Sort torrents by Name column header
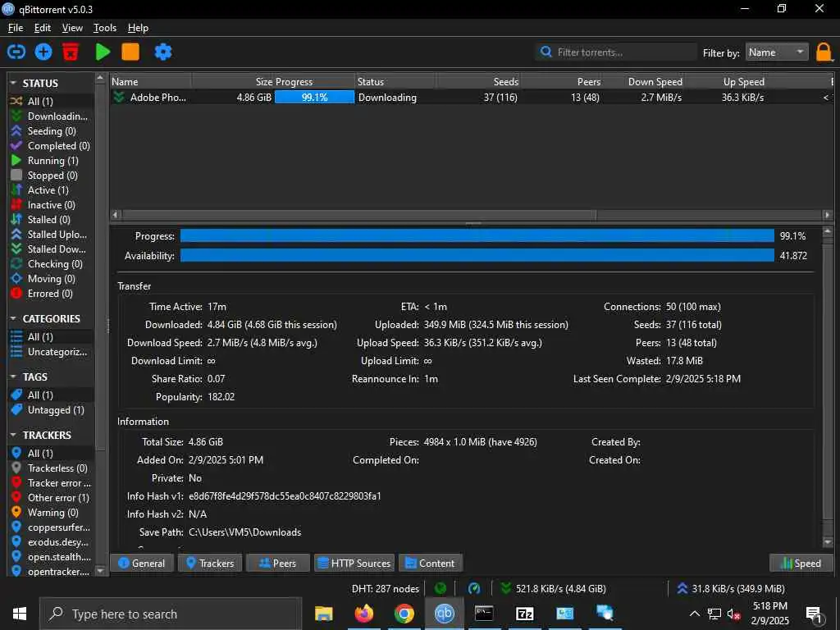This screenshot has width=840, height=630. (x=151, y=81)
